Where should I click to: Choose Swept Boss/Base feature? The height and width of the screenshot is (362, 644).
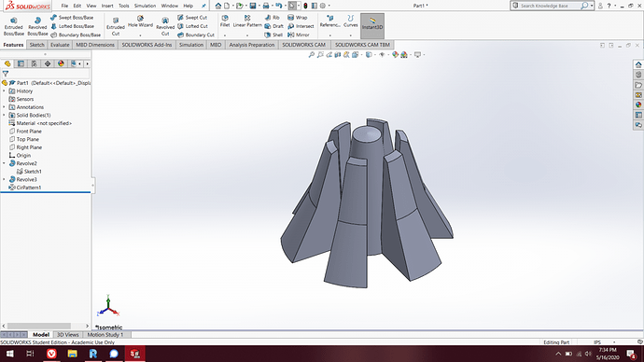(x=72, y=18)
